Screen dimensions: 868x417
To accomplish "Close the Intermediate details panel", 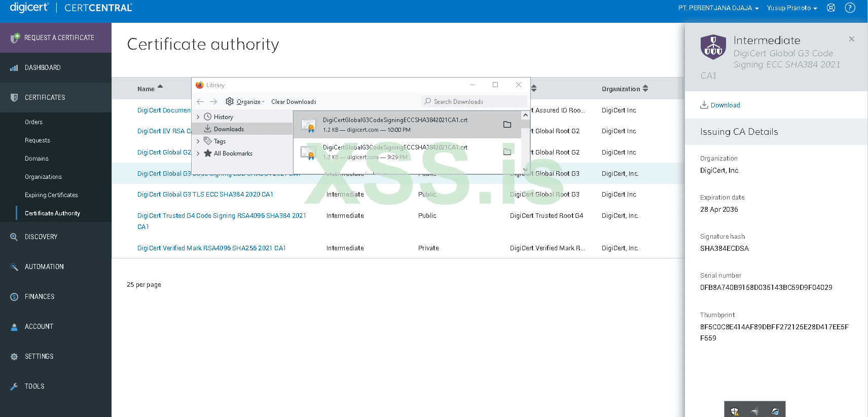I will point(852,39).
